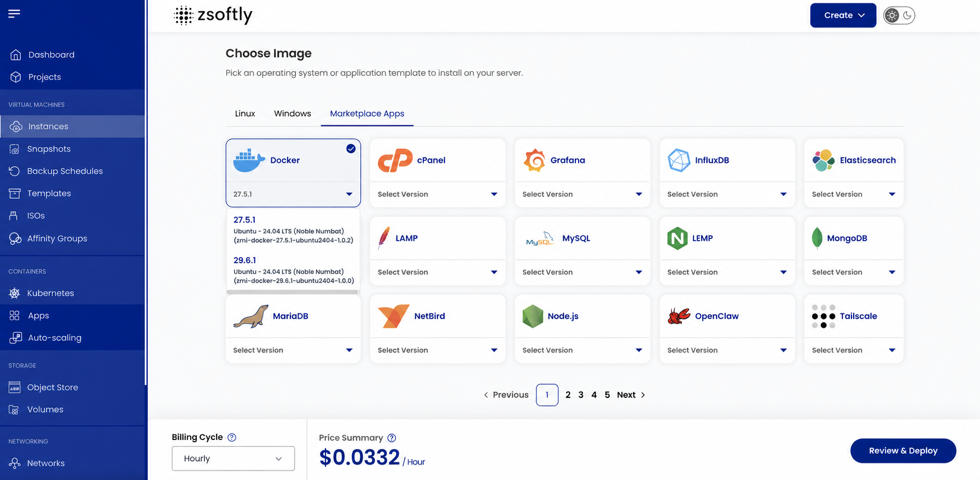Open InfluxDB Select Version dropdown
This screenshot has height=480, width=980.
[x=727, y=194]
